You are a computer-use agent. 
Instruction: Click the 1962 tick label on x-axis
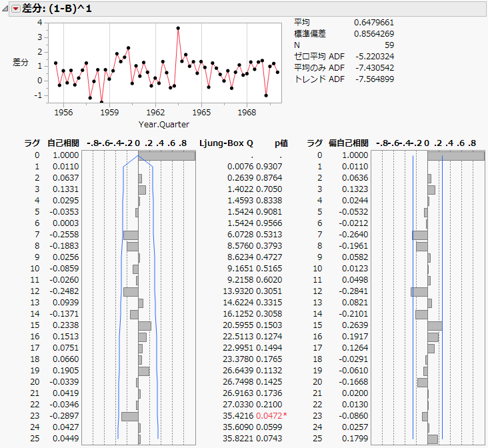tap(155, 113)
